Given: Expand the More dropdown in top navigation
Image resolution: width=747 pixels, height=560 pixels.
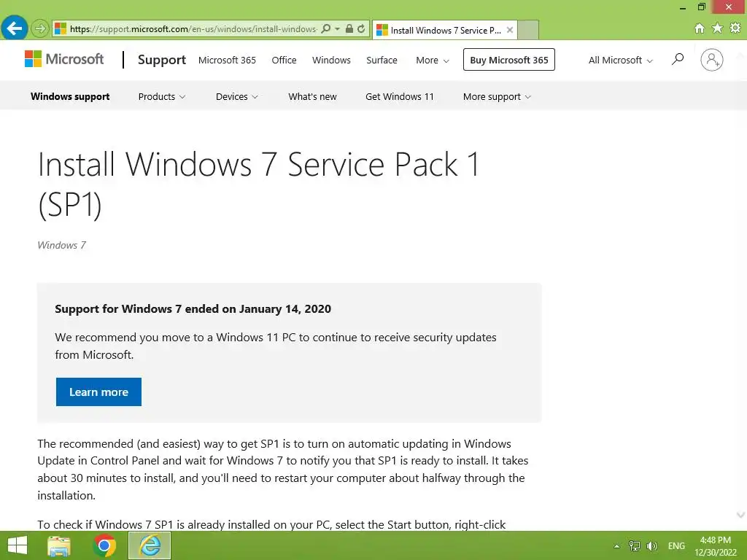Looking at the screenshot, I should coord(432,60).
